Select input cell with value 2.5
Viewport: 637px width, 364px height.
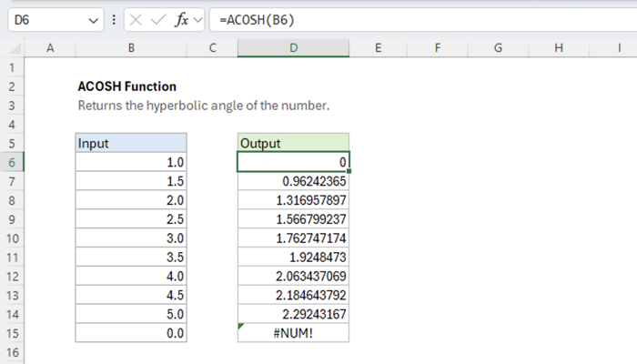tap(131, 219)
